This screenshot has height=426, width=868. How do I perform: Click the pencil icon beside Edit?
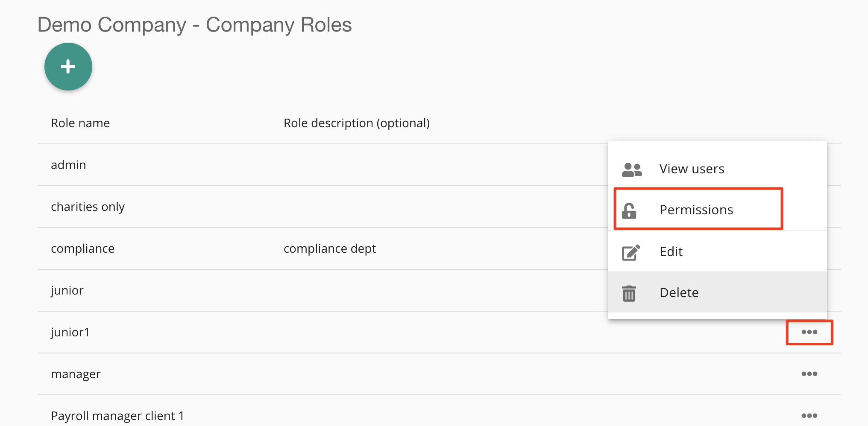click(630, 252)
